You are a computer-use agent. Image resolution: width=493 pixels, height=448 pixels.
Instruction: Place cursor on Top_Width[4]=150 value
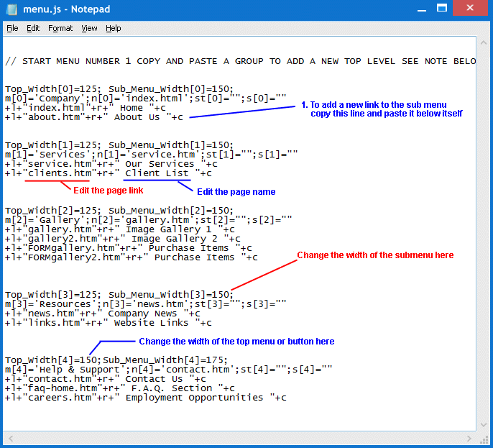88,360
